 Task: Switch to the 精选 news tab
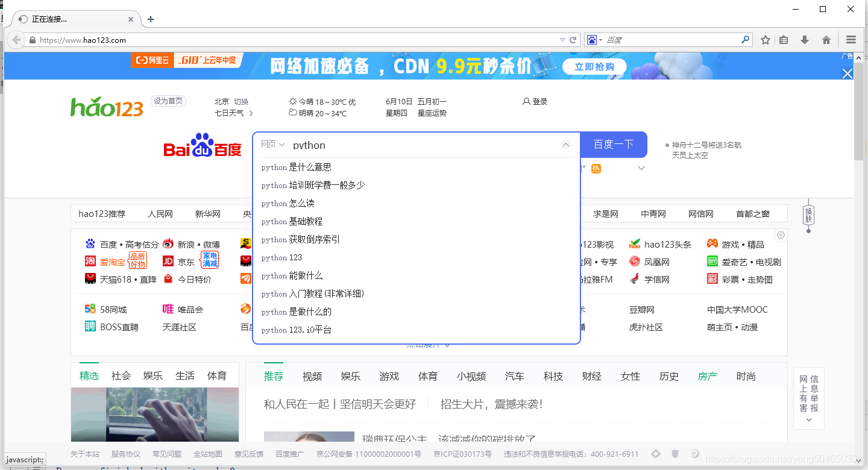tap(89, 375)
